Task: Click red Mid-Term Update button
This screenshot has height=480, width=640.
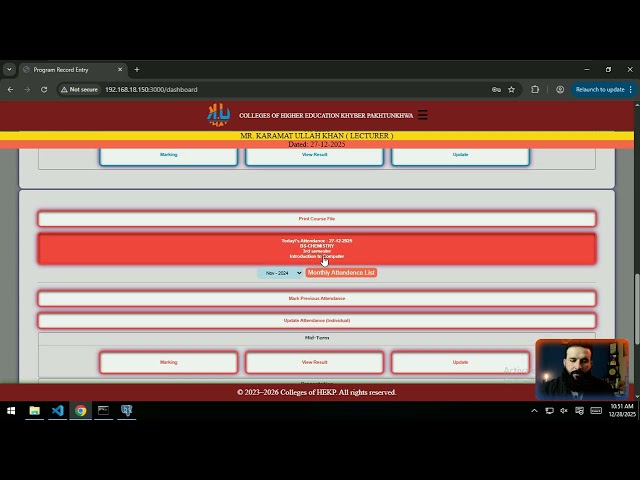Action: (460, 362)
